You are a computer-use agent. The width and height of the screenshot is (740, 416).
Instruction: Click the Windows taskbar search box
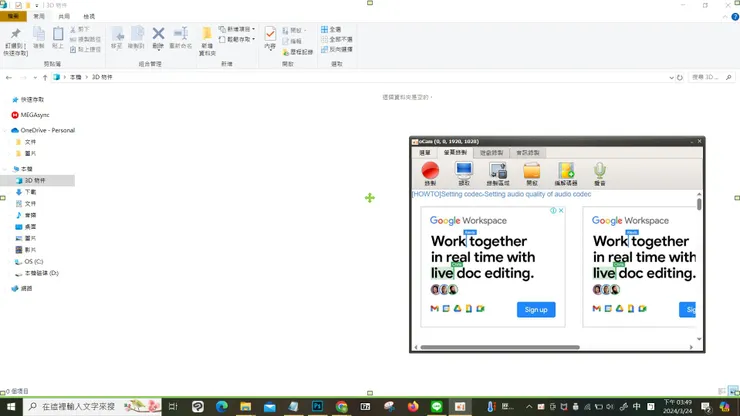click(x=92, y=407)
